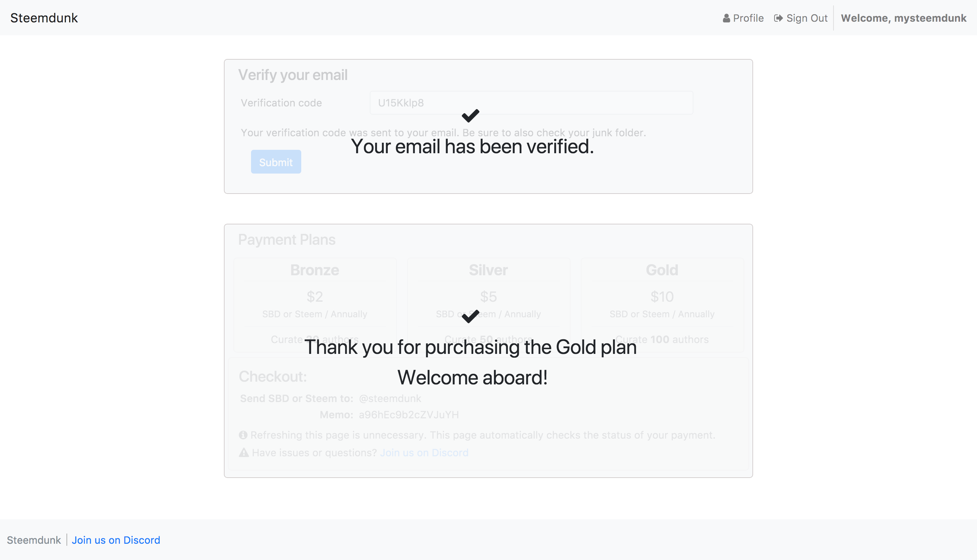Image resolution: width=977 pixels, height=560 pixels.
Task: Click the Sign Out arrow icon
Action: pyautogui.click(x=778, y=18)
